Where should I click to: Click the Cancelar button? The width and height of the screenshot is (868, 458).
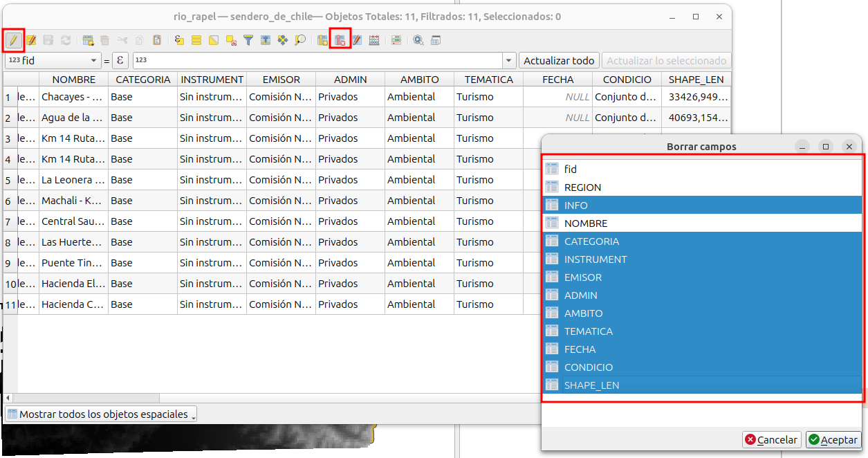(771, 440)
